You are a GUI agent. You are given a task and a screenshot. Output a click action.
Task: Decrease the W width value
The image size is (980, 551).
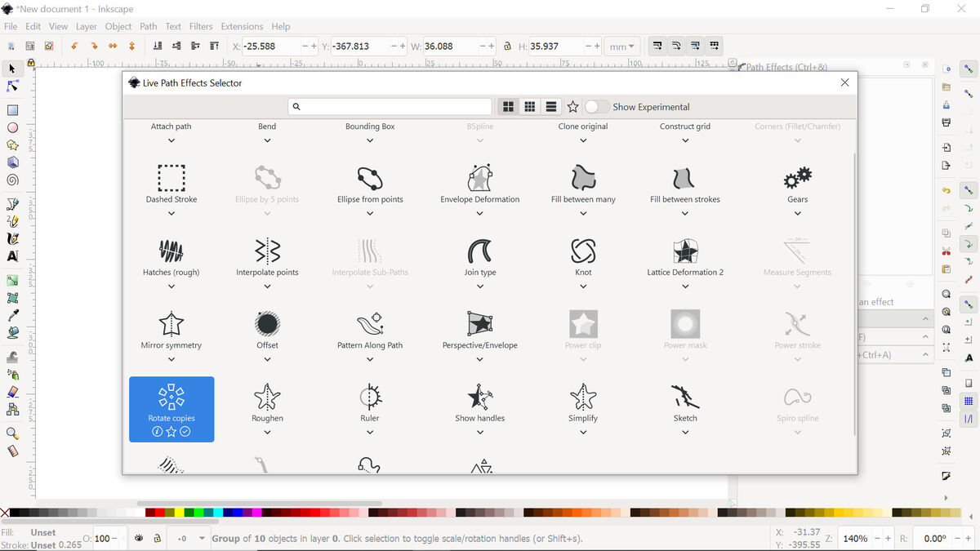pos(482,47)
